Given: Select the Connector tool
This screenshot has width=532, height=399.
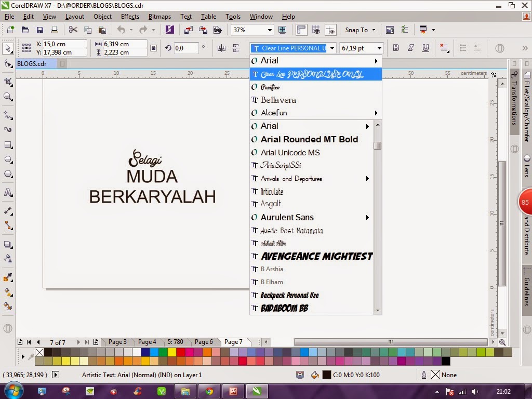Looking at the screenshot, I should point(8,225).
